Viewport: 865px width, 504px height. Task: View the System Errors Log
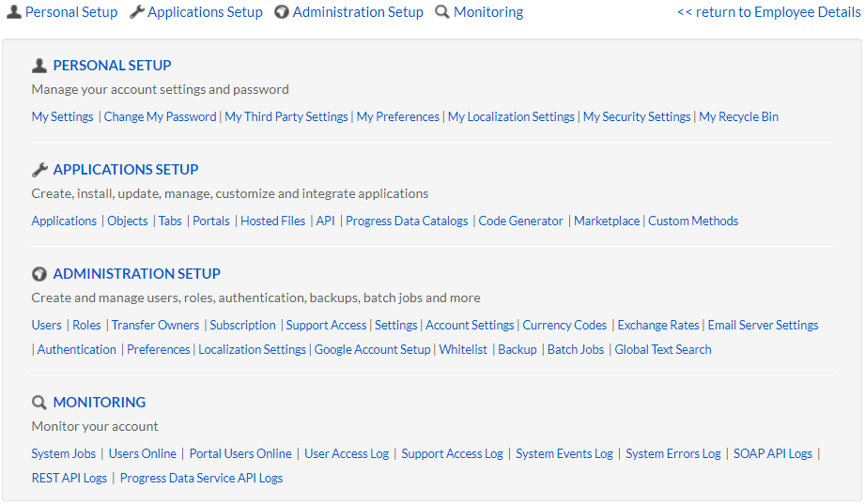tap(672, 454)
